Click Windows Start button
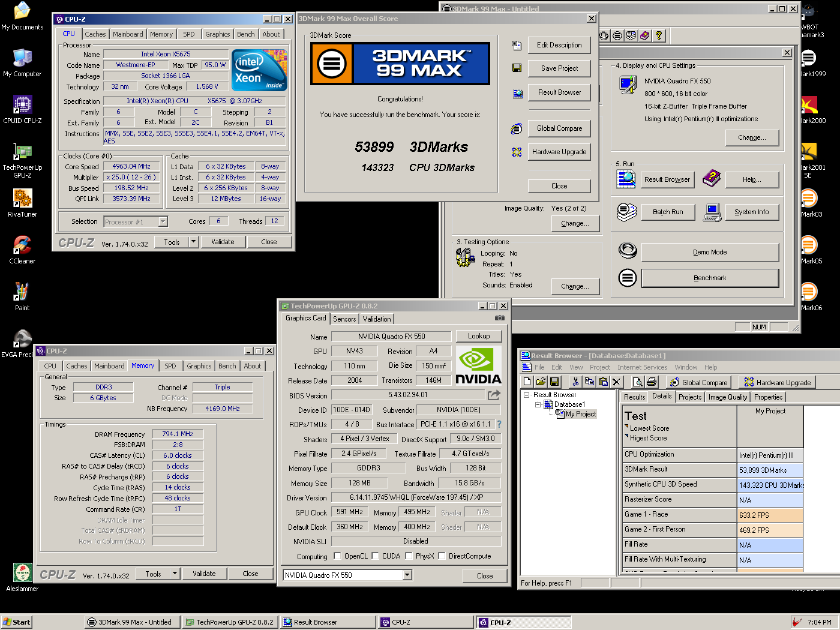The height and width of the screenshot is (630, 840). 16,622
